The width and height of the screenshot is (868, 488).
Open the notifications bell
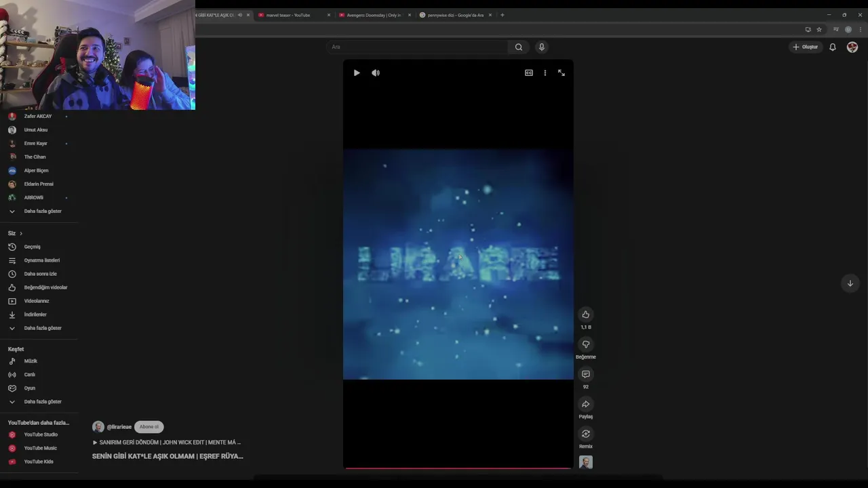click(833, 47)
